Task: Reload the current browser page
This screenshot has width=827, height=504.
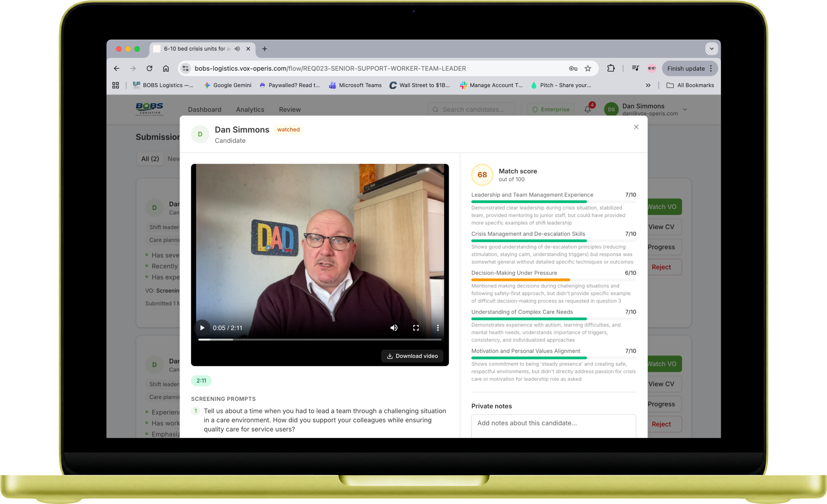Action: pyautogui.click(x=150, y=68)
